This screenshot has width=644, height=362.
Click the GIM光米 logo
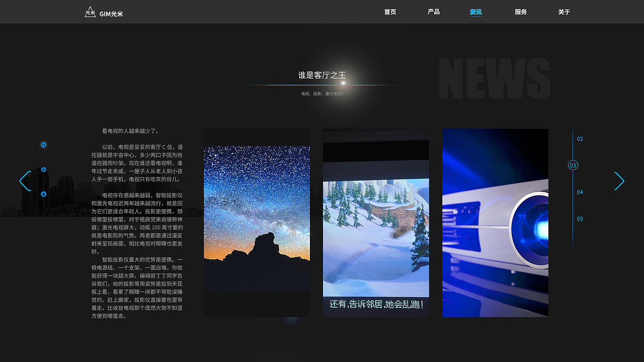104,12
